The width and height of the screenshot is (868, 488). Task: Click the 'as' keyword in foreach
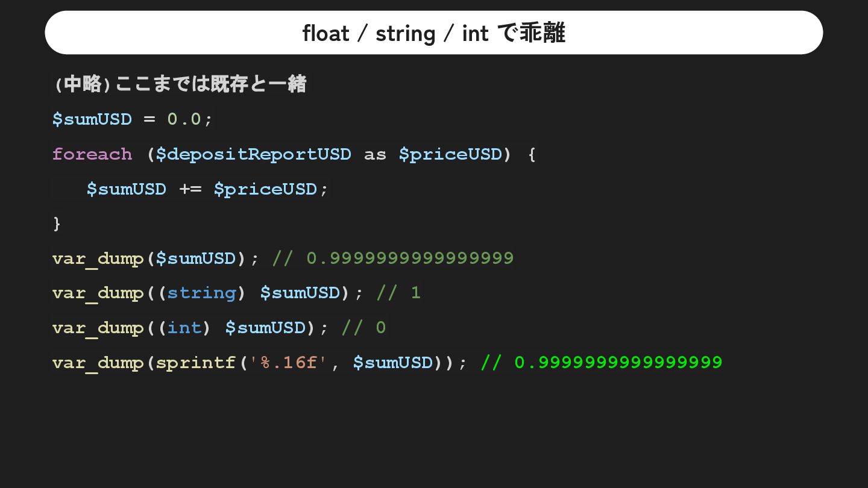coord(375,155)
